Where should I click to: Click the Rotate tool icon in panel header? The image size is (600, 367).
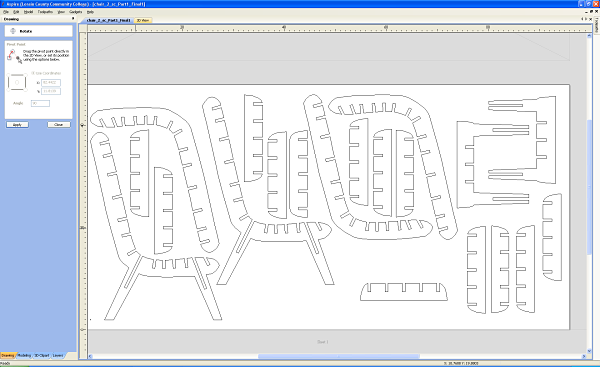(x=13, y=31)
